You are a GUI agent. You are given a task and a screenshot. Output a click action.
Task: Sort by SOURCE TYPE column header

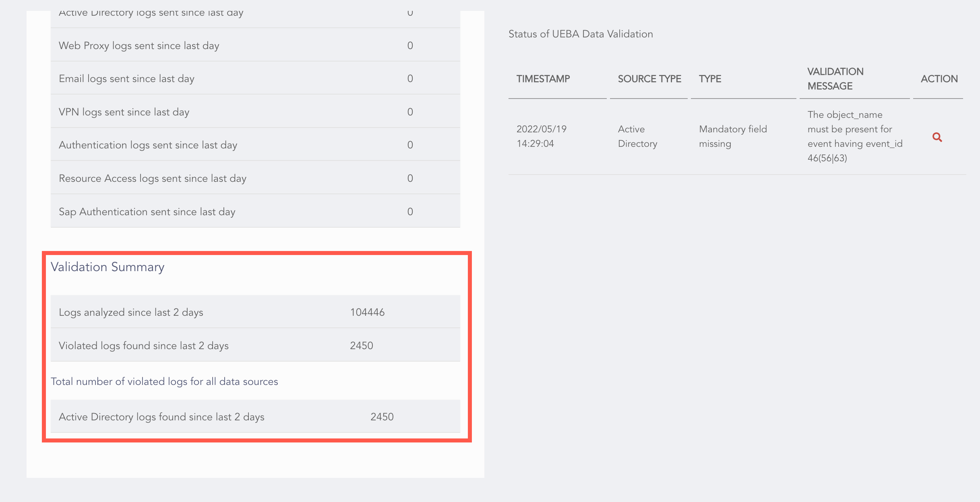(x=649, y=79)
